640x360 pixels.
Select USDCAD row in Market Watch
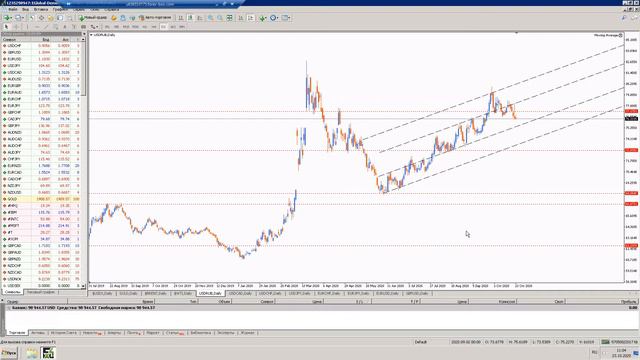point(41,72)
